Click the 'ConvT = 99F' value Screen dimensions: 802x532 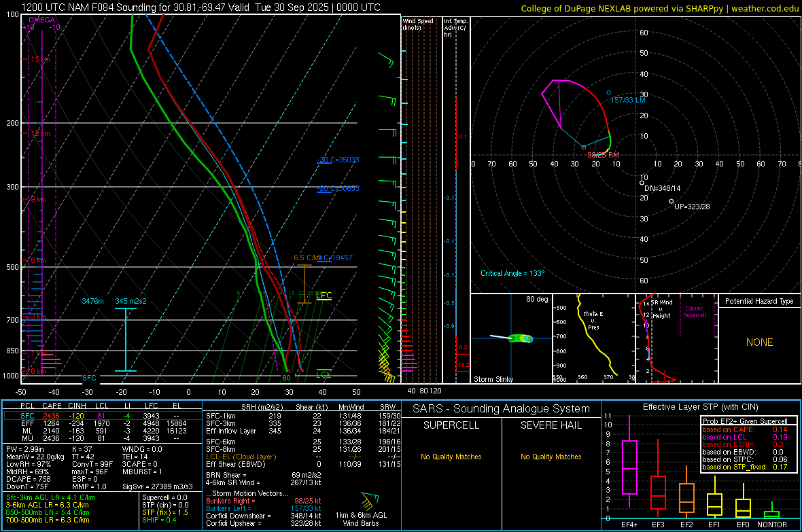(92, 464)
